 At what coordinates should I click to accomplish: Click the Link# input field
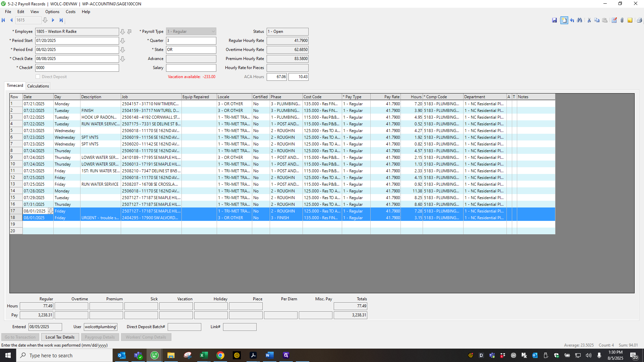[x=240, y=327]
